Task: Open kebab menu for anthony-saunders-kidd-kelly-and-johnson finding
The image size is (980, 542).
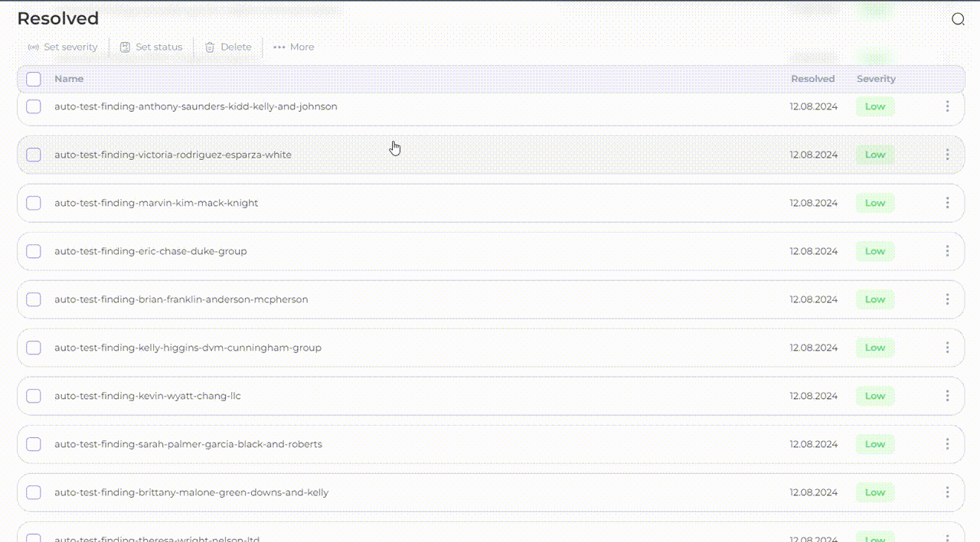Action: [x=947, y=106]
